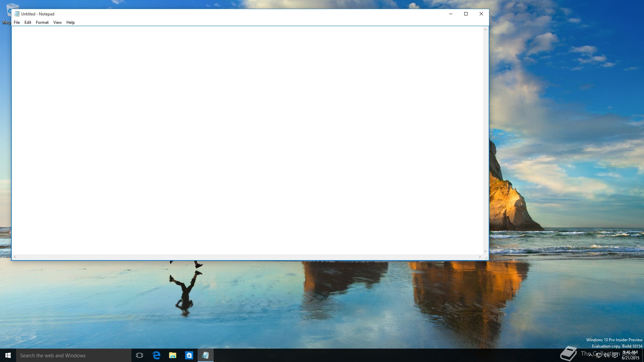Click the horizontal scrollbar right arrow

(x=480, y=257)
